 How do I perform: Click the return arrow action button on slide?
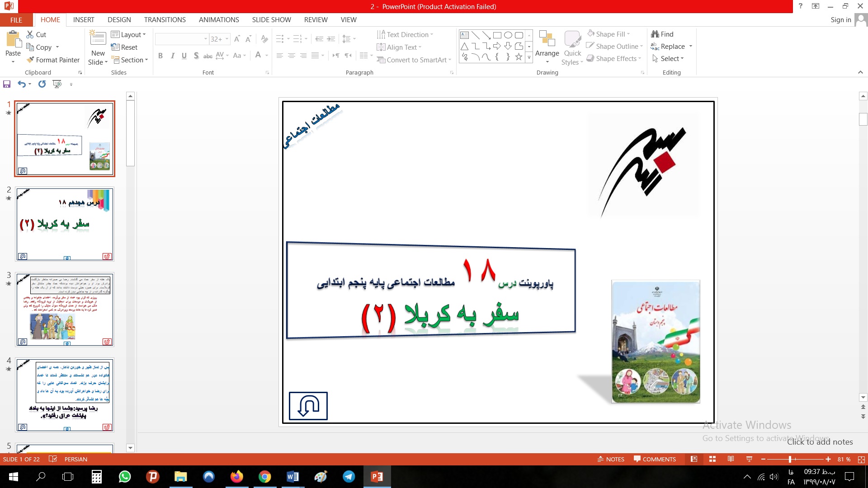click(308, 406)
